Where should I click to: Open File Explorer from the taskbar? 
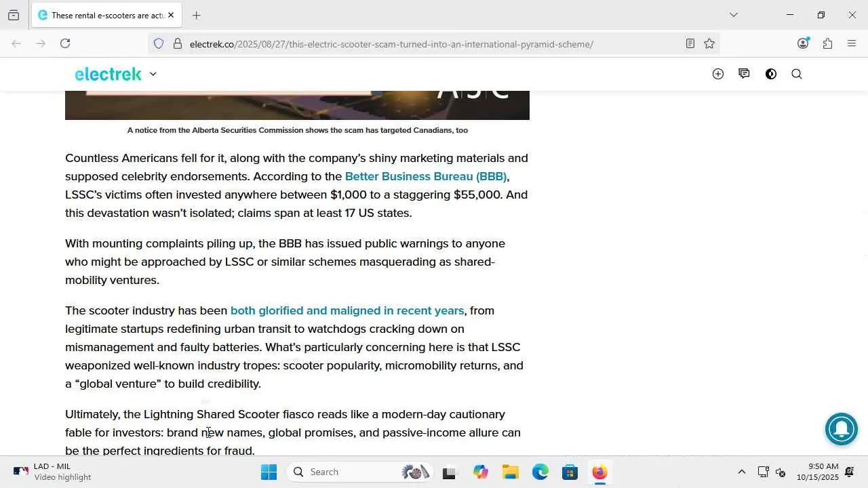click(x=511, y=472)
